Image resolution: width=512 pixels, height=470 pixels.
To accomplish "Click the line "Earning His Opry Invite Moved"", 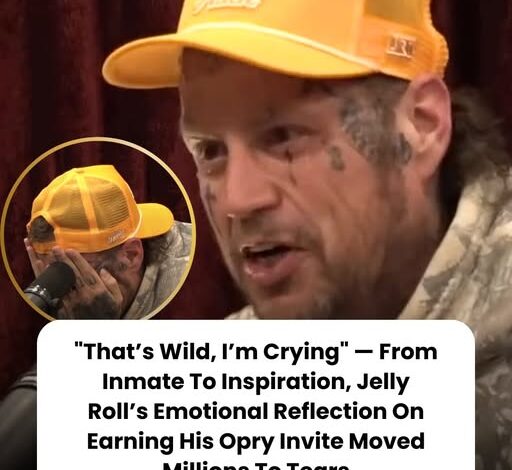I will pos(256,441).
